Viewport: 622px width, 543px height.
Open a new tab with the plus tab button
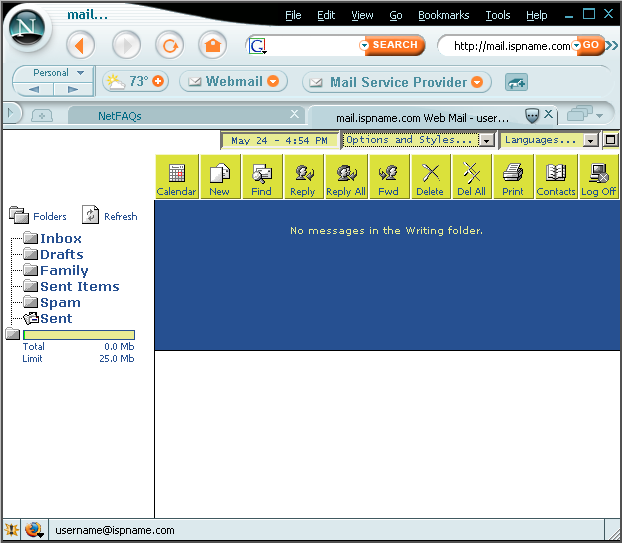coord(42,116)
